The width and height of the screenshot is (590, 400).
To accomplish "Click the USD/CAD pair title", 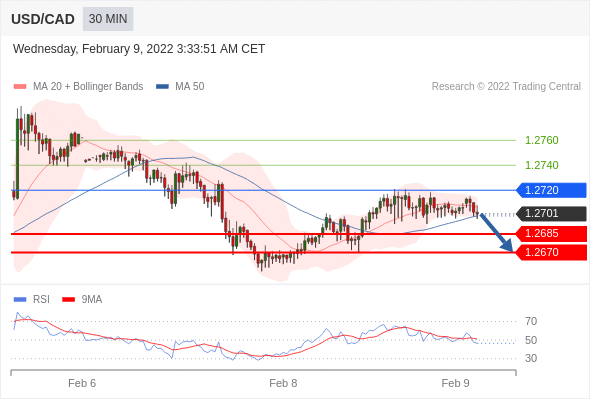I will point(43,19).
